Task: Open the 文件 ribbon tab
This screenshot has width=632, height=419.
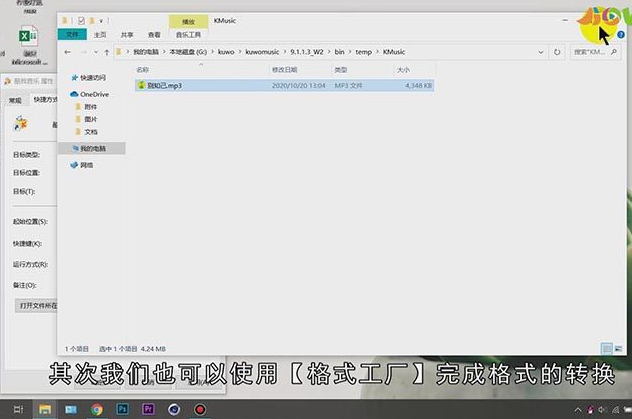Action: pyautogui.click(x=72, y=35)
